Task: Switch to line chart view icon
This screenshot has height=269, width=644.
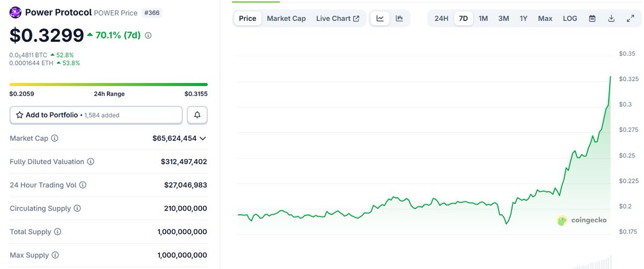Action: click(380, 18)
